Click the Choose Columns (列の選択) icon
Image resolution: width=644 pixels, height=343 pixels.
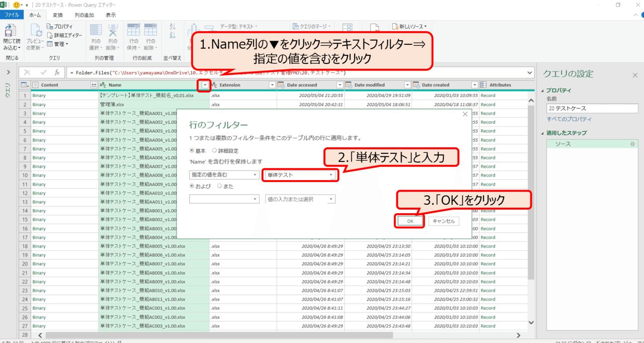(95, 30)
